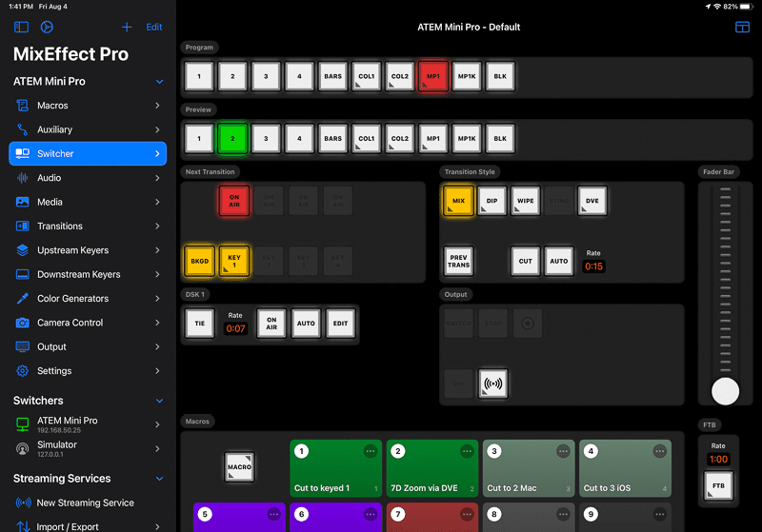This screenshot has width=762, height=532.
Task: Toggle PREV TRANS button
Action: pyautogui.click(x=458, y=261)
